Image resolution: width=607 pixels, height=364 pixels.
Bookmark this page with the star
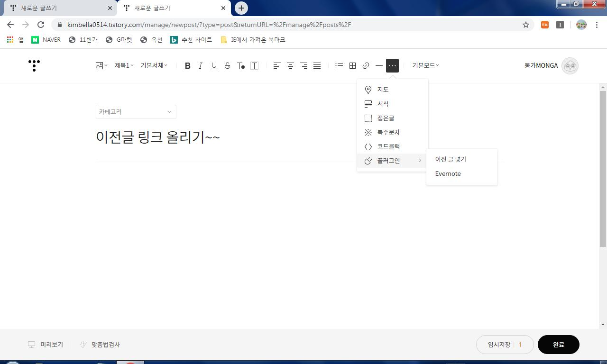coord(526,25)
